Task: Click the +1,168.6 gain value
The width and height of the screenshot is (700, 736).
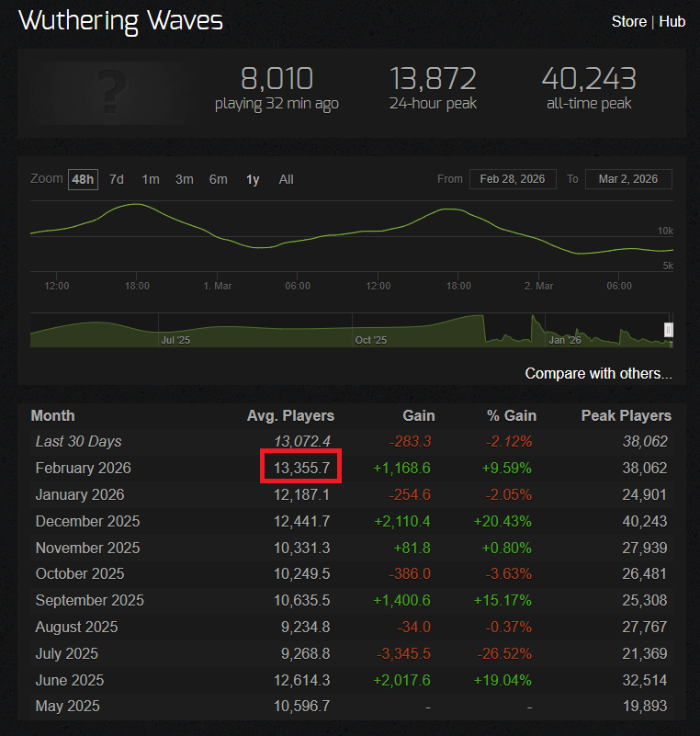Action: coord(401,468)
